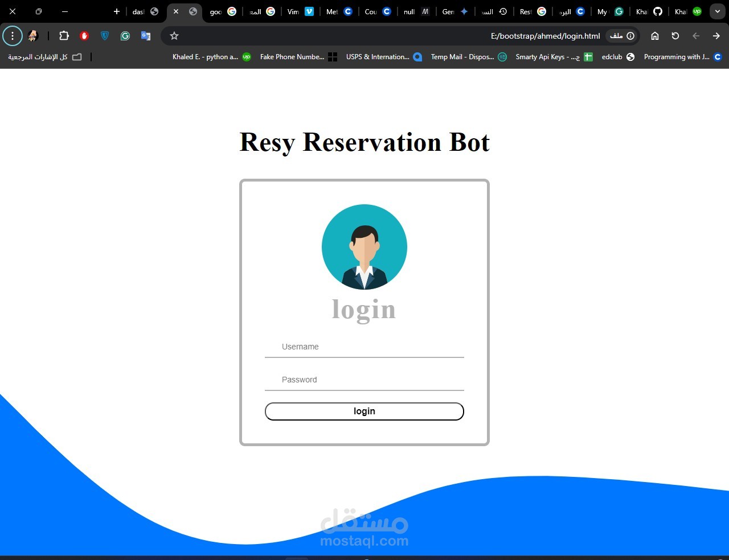
Task: Open the "Khaled E. - python a..." bookmark
Action: click(x=212, y=57)
